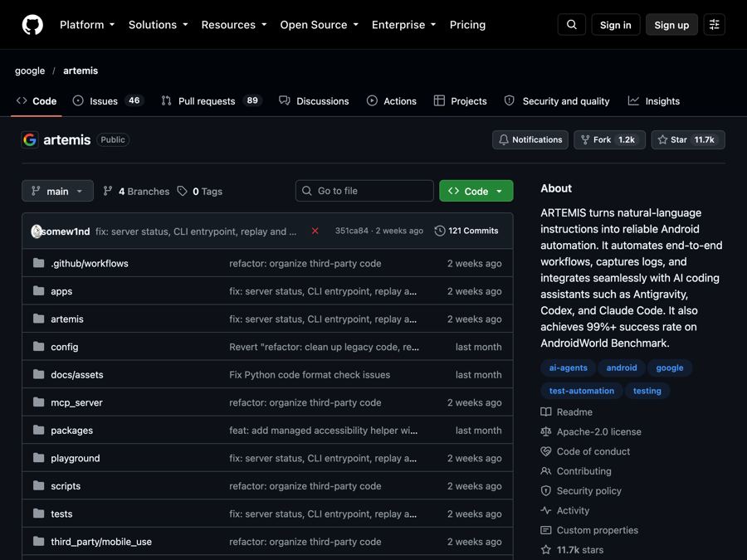
Task: Click the scripts folder icon
Action: coord(38,485)
